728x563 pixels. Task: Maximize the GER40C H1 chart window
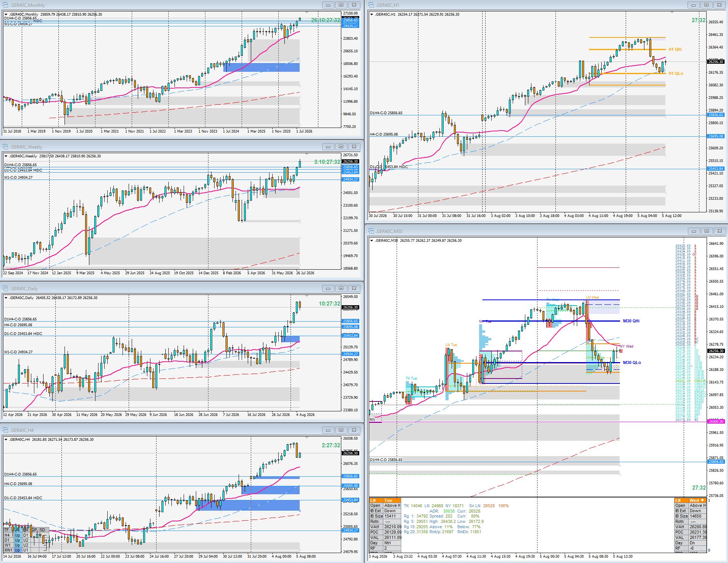(706, 5)
